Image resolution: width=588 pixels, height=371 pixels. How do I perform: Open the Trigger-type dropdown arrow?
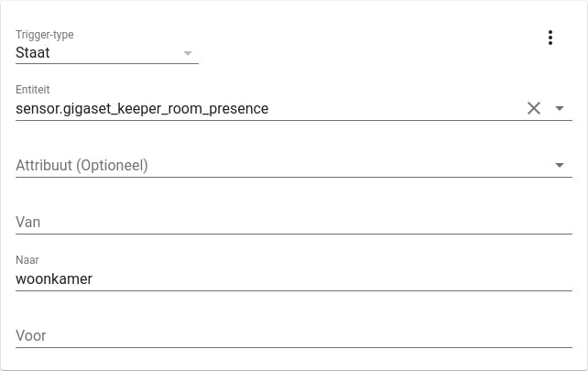click(x=188, y=53)
